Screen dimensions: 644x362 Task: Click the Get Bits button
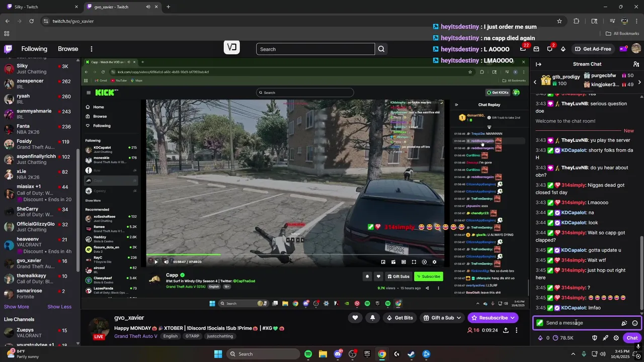click(399, 318)
